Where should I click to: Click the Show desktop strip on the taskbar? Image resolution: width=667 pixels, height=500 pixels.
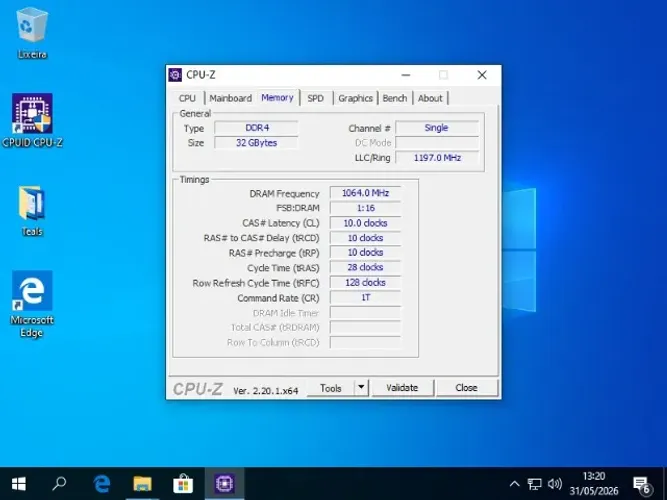(665, 483)
